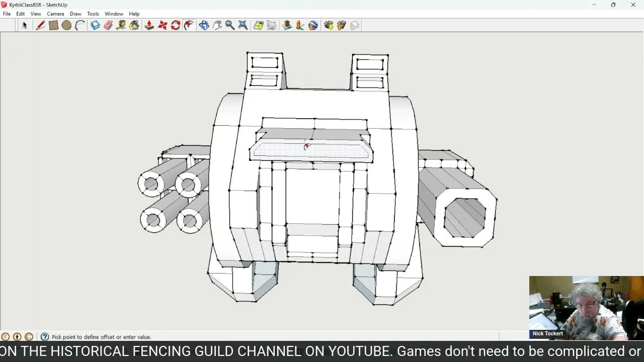Click the Get Models icon
This screenshot has height=362, width=644.
tap(329, 25)
